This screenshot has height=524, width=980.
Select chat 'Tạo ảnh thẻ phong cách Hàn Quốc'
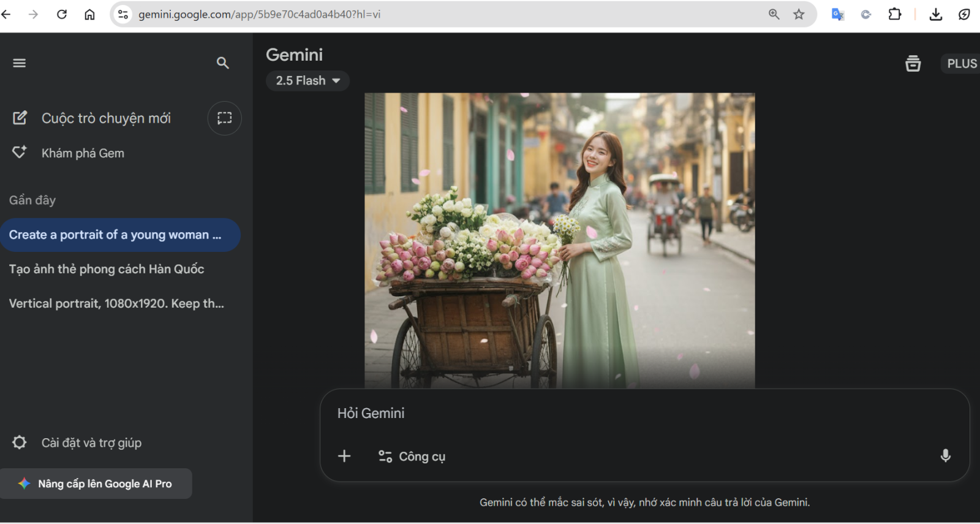tap(107, 269)
